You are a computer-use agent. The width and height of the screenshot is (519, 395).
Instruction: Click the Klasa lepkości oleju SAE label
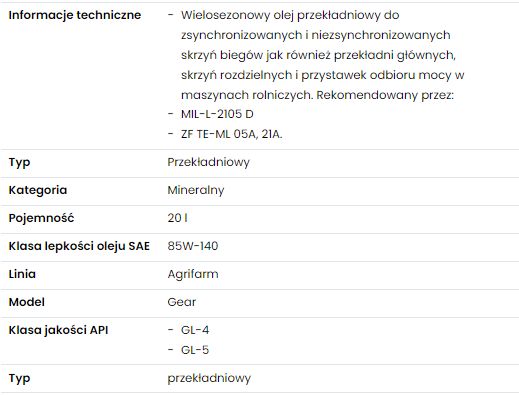pyautogui.click(x=79, y=246)
